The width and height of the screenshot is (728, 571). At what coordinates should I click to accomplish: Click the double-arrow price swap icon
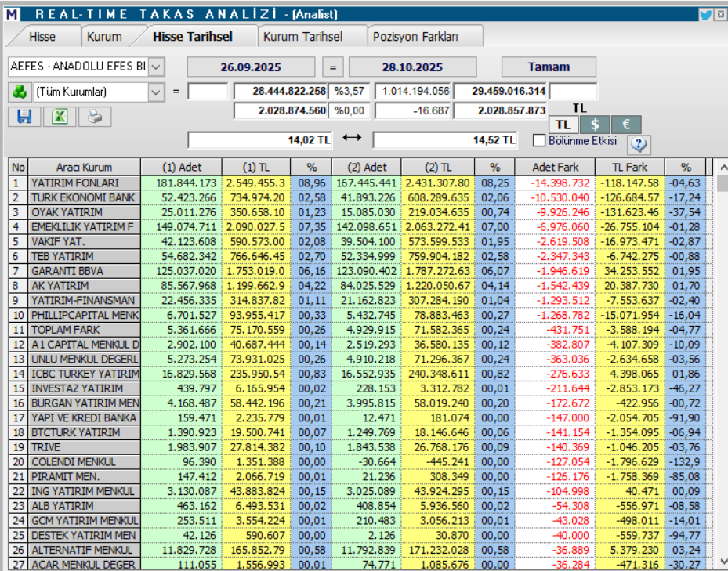pyautogui.click(x=353, y=139)
